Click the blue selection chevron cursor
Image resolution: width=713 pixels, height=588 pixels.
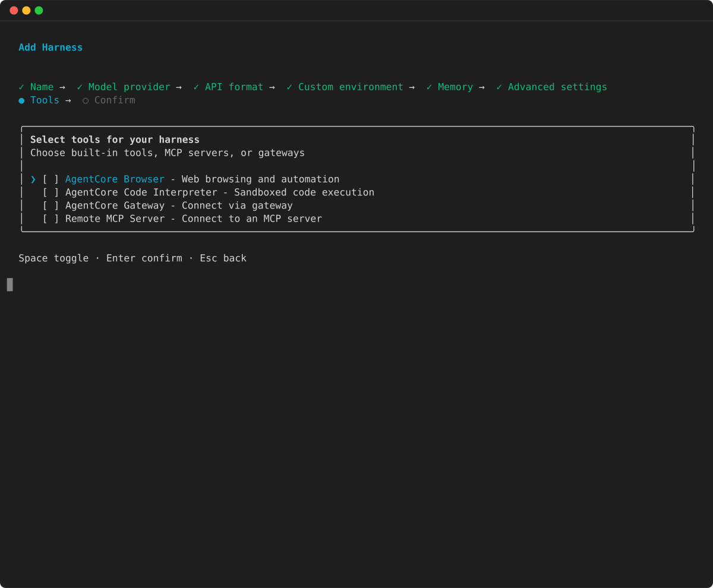pos(33,179)
